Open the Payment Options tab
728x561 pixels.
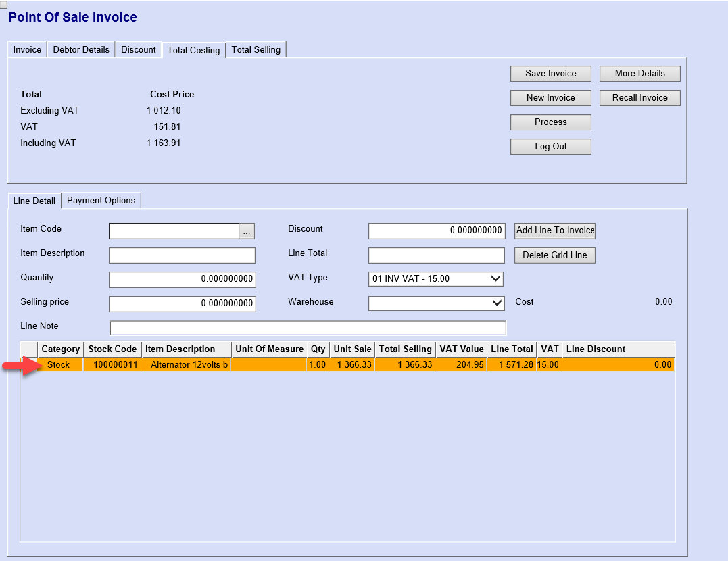pyautogui.click(x=101, y=200)
